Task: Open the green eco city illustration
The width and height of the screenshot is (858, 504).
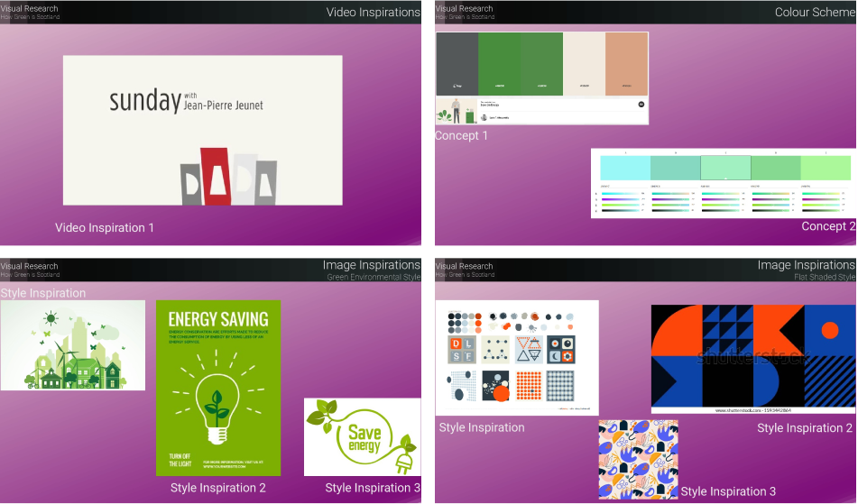Action: pos(73,345)
